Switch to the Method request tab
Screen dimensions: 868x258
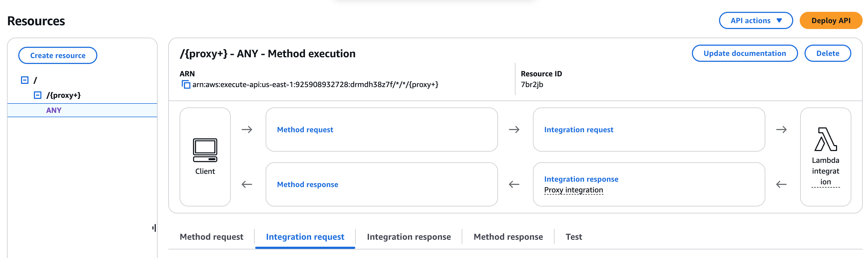(211, 237)
